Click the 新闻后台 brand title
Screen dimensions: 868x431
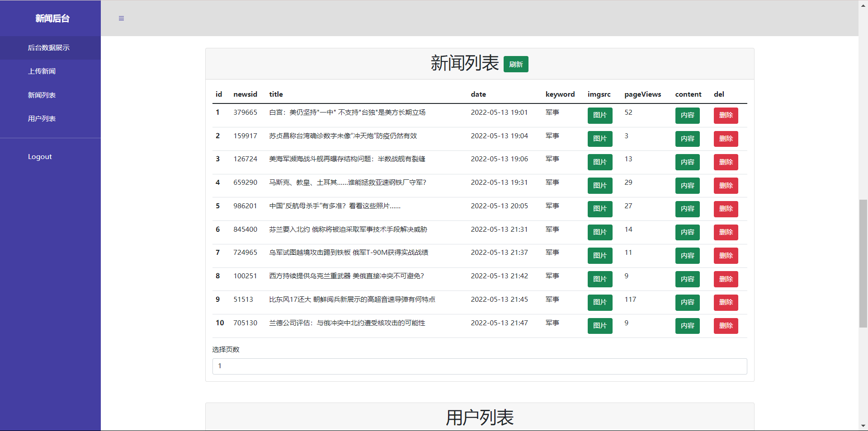(52, 19)
